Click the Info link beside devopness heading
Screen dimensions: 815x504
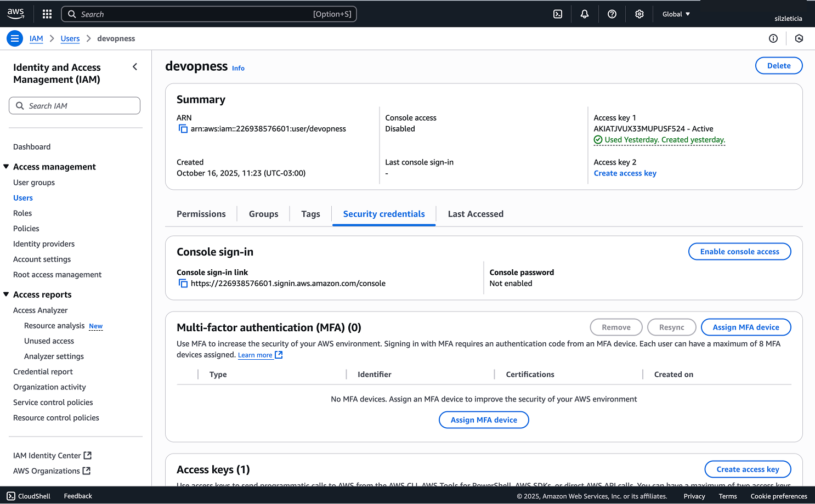click(x=238, y=68)
